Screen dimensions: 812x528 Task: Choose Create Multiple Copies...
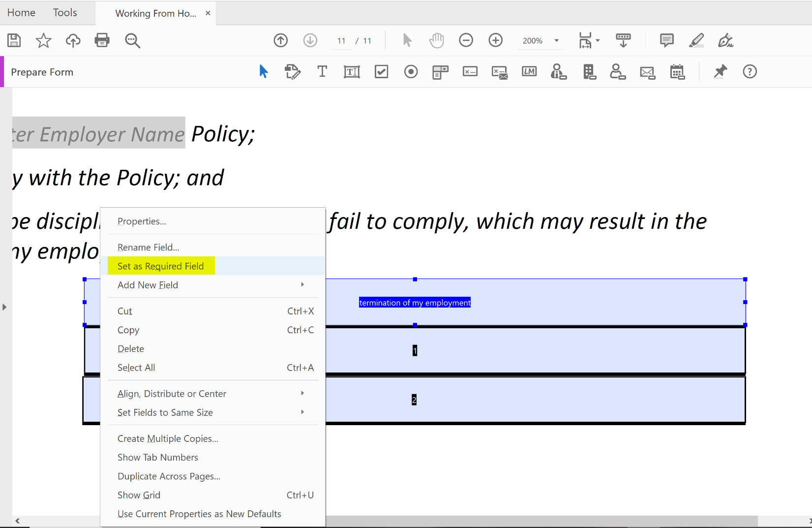pos(213,438)
